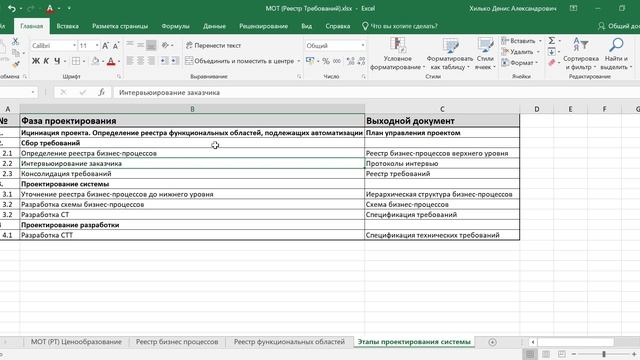Image resolution: width=640 pixels, height=360 pixels.
Task: Expand Стили ячеек gallery
Action: [x=485, y=54]
